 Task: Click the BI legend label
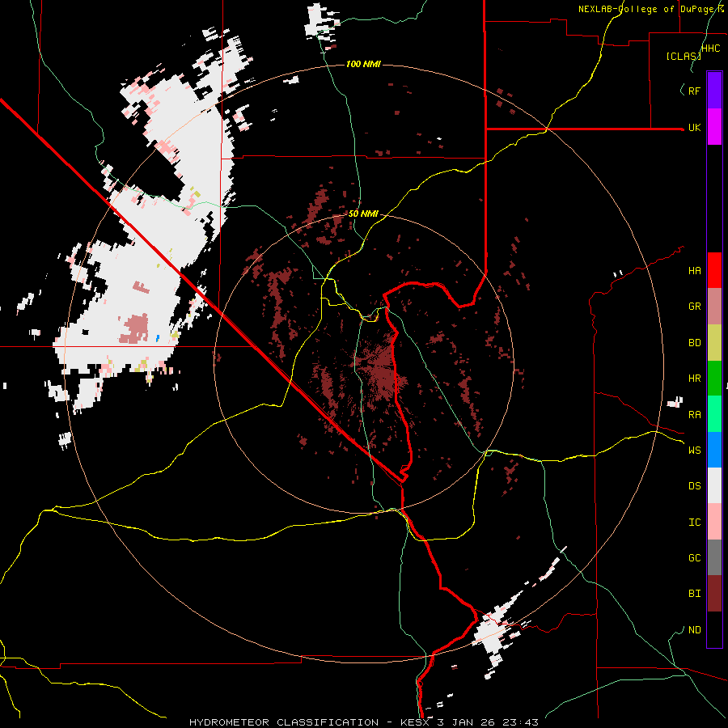click(x=695, y=594)
